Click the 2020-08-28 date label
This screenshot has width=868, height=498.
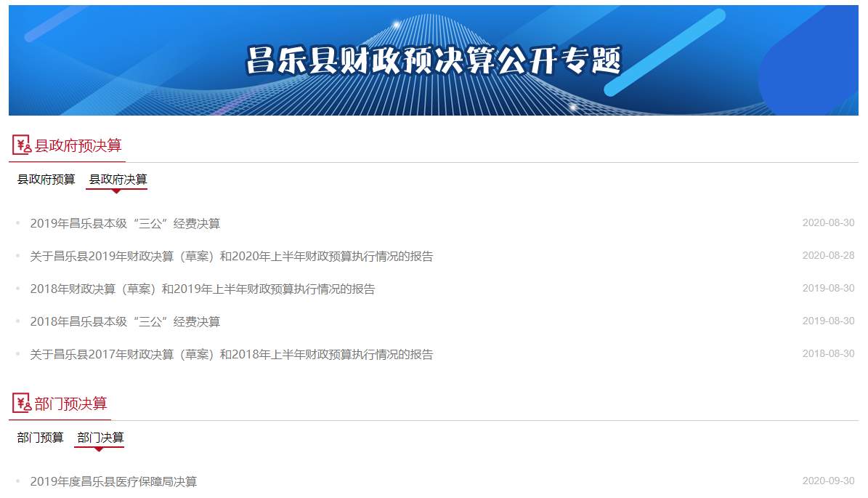pyautogui.click(x=828, y=256)
